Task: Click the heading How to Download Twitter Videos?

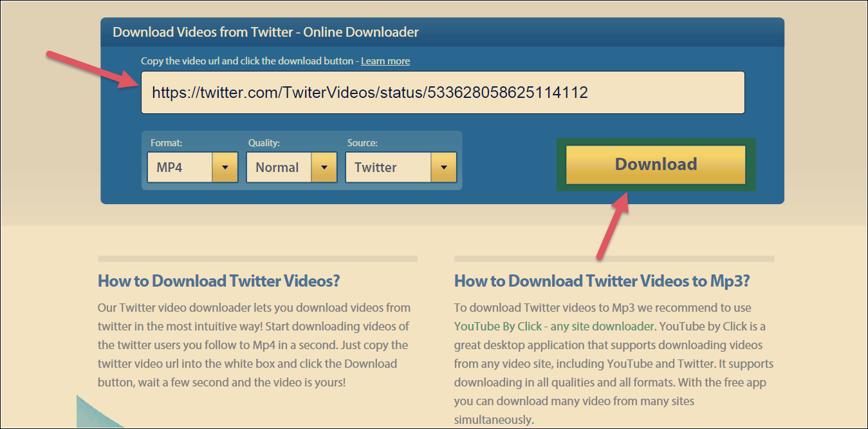Action: 219,281
